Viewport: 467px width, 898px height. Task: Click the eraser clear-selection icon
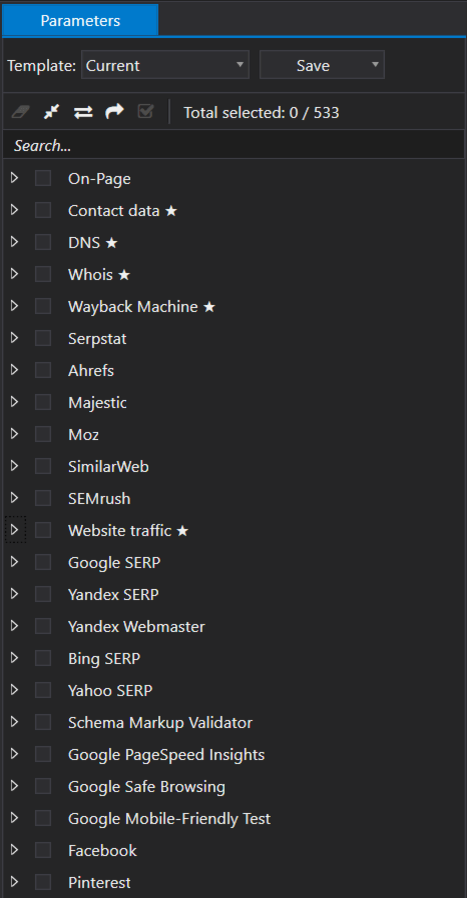click(20, 112)
